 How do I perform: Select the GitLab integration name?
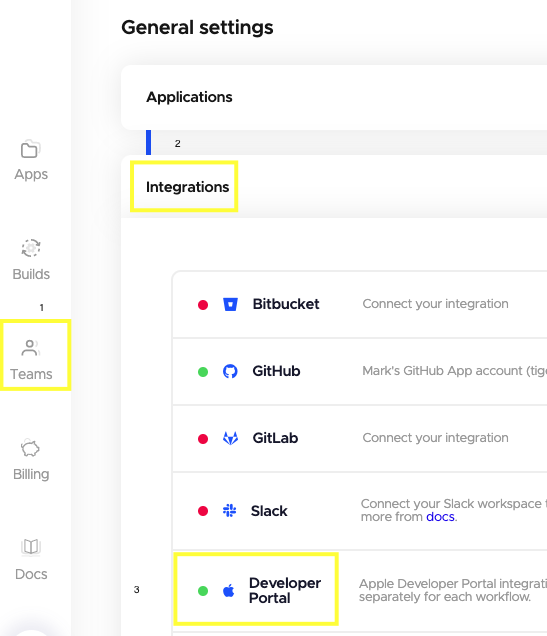(x=275, y=438)
